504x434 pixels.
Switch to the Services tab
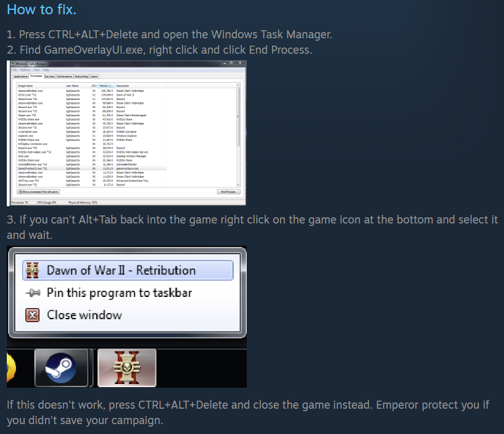(49, 77)
